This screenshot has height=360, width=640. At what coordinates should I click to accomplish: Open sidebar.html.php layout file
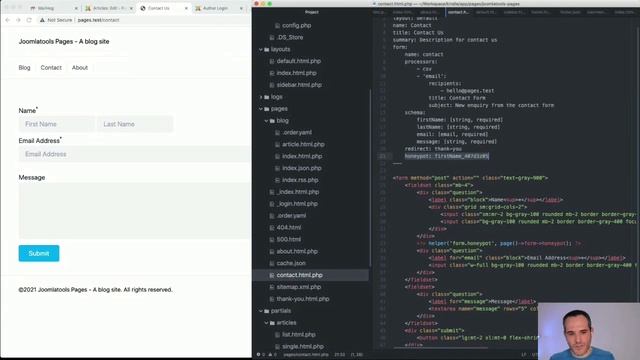299,85
